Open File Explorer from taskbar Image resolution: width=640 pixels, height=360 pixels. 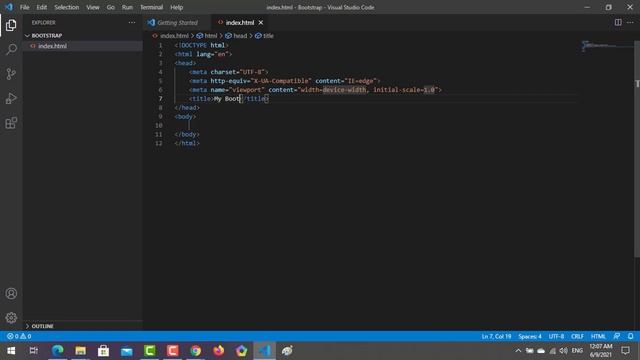[x=80, y=351]
